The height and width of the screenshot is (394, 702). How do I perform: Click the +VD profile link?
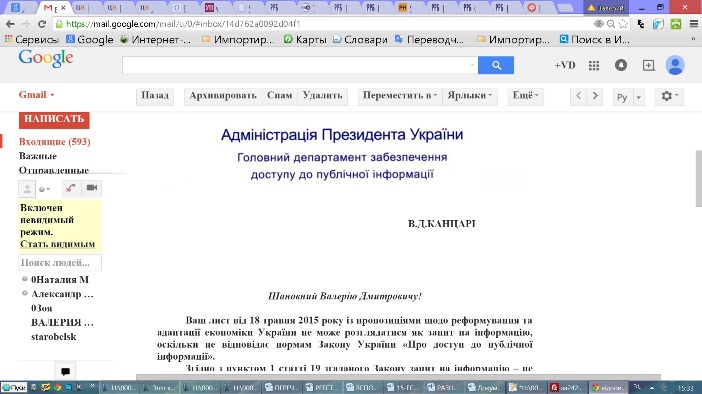coord(565,65)
